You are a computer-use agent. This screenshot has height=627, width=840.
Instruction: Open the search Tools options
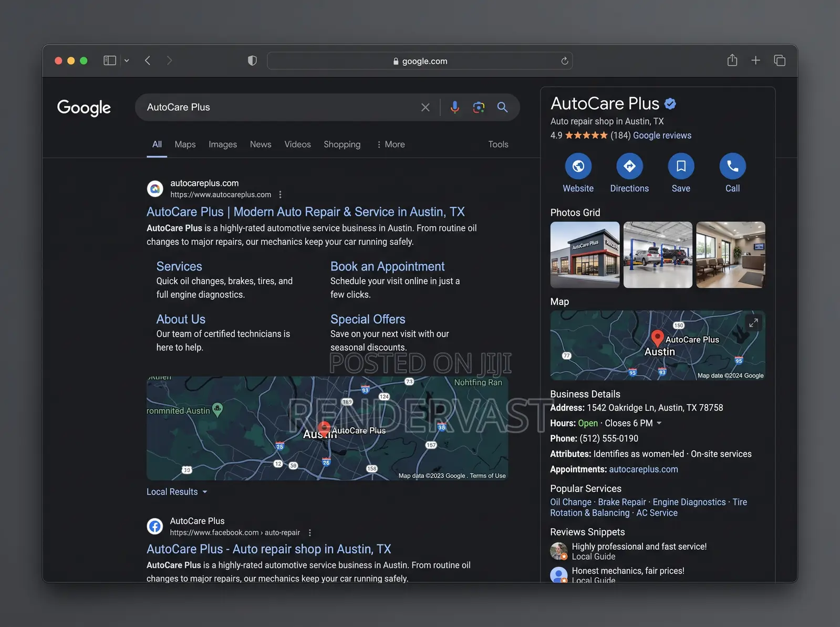[498, 144]
